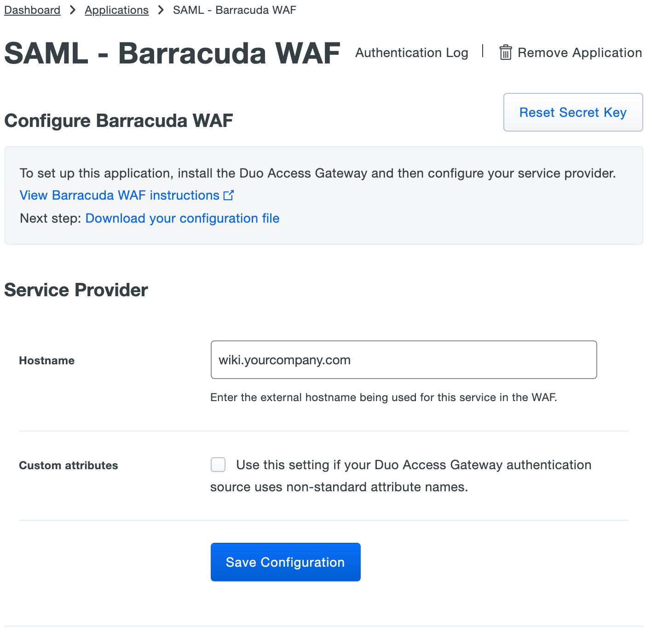The height and width of the screenshot is (644, 646).
Task: Save the Barracuda WAF configuration
Action: [x=285, y=562]
